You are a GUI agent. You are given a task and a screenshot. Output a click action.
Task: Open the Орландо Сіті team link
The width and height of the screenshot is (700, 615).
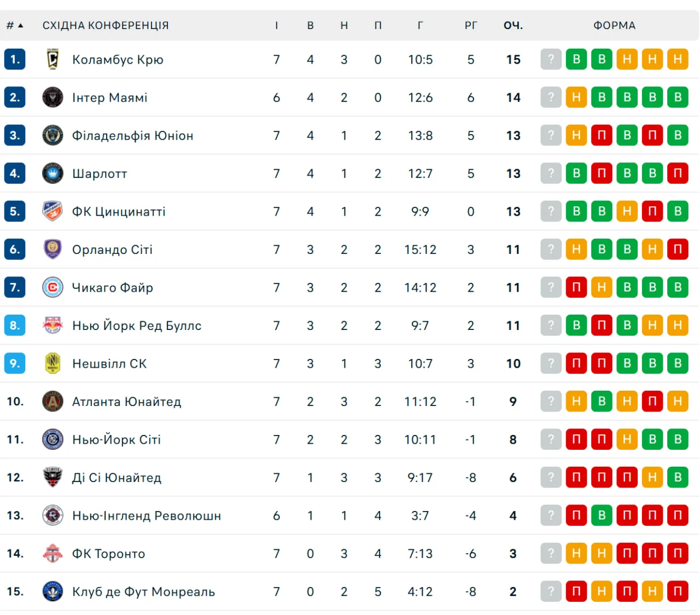click(x=112, y=250)
